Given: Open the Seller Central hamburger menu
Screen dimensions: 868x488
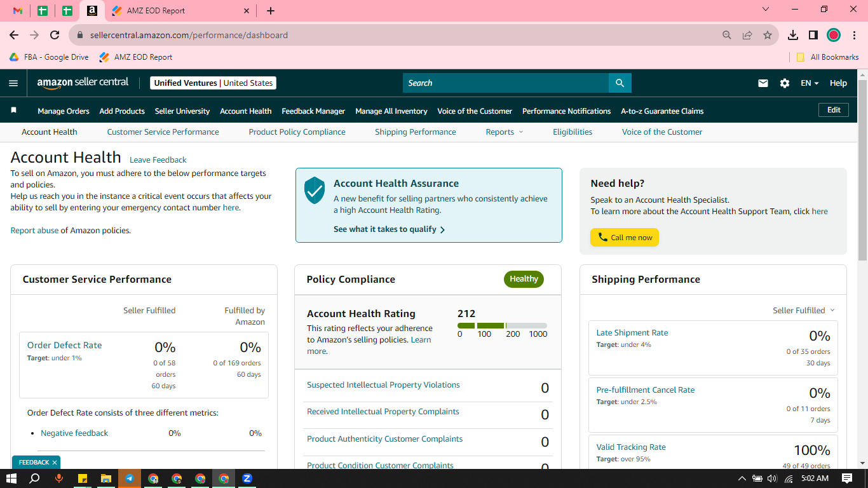Looking at the screenshot, I should [13, 83].
